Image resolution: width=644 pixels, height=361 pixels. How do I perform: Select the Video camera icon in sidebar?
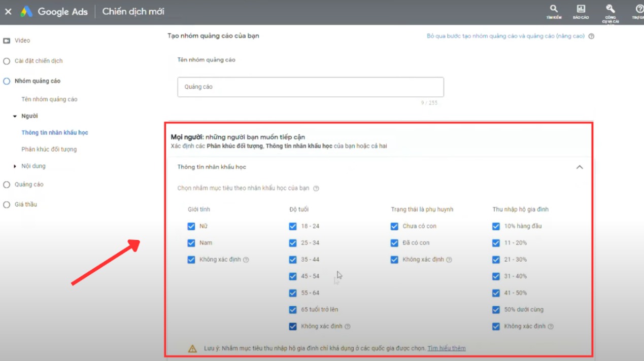tap(8, 40)
